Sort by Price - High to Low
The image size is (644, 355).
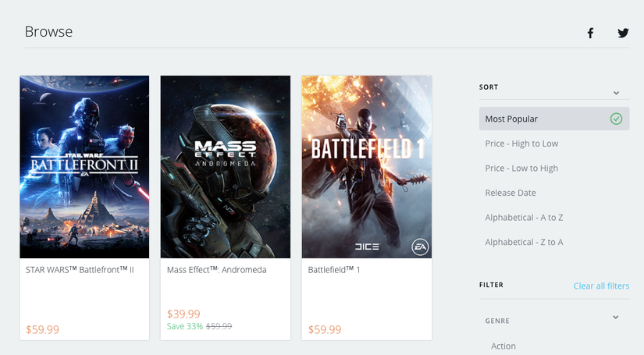click(x=521, y=144)
